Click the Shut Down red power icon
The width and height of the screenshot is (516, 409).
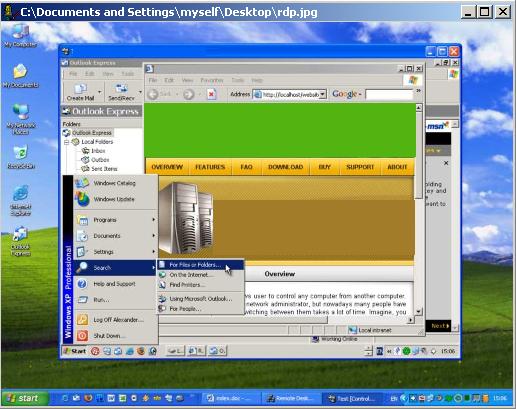coord(82,335)
